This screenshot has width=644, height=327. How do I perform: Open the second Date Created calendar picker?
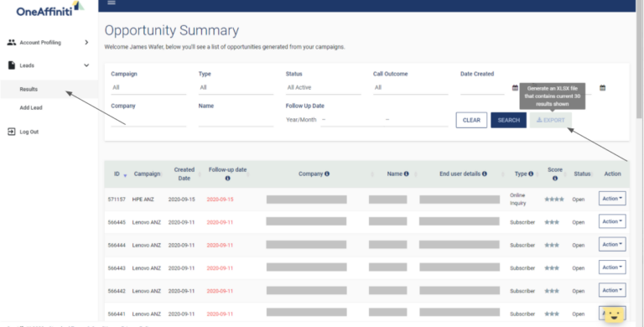[603, 87]
